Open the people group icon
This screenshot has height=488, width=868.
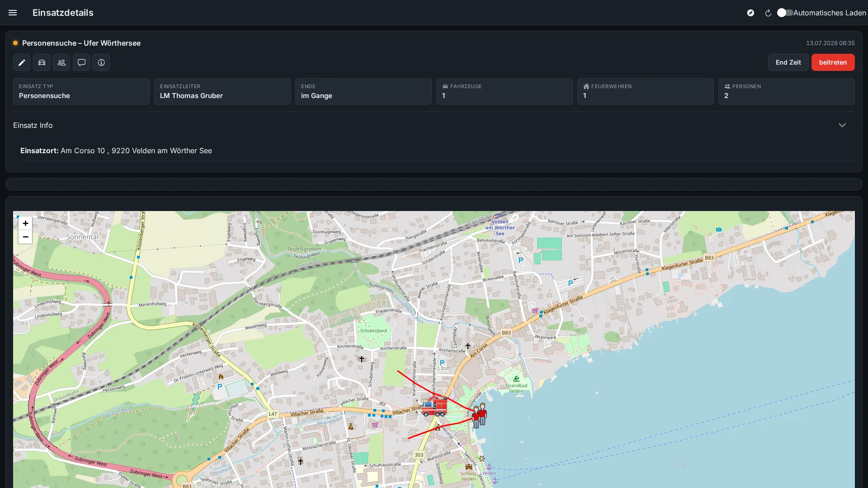61,62
